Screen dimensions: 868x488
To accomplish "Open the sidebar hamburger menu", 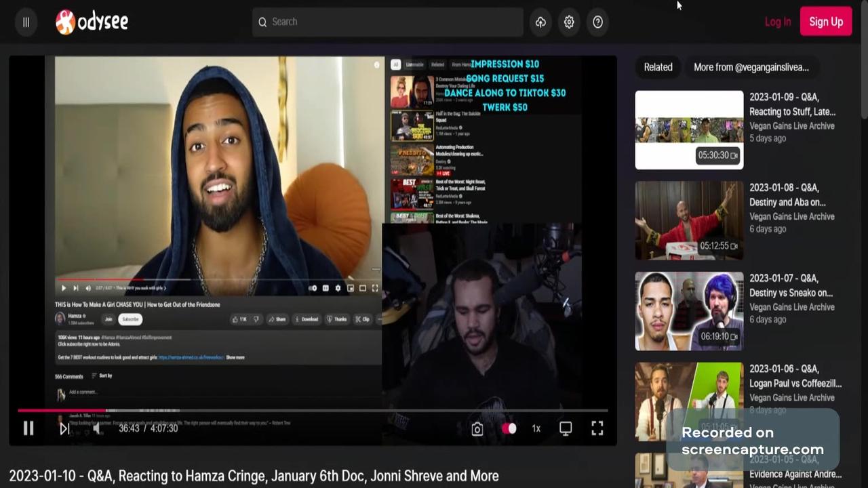I will click(26, 22).
